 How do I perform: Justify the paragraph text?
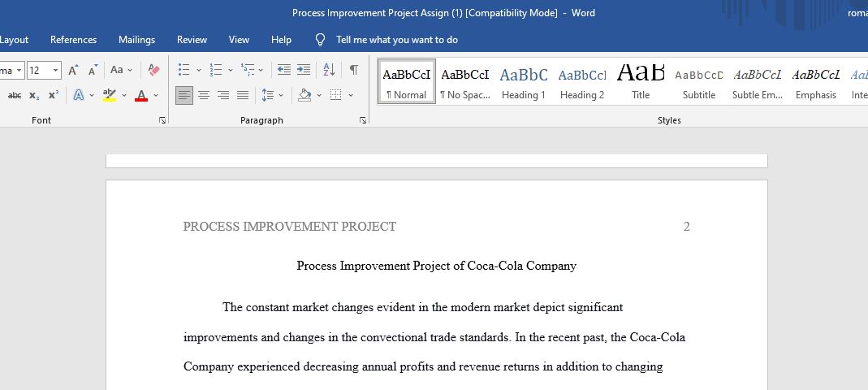(x=243, y=95)
